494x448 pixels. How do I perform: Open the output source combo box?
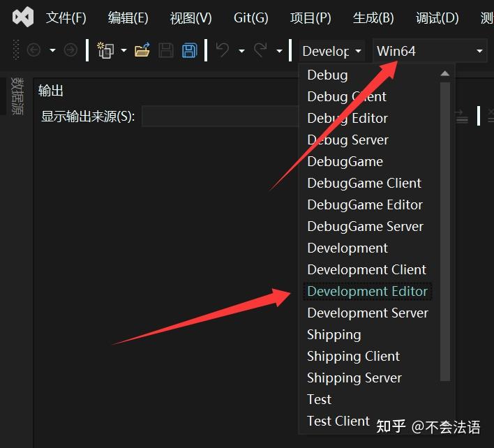[220, 117]
